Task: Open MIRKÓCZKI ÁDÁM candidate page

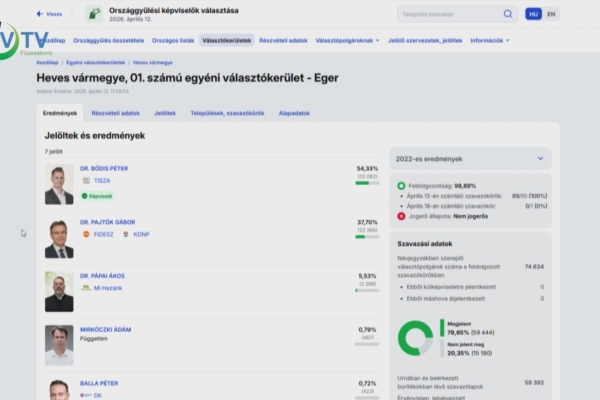Action: point(105,329)
